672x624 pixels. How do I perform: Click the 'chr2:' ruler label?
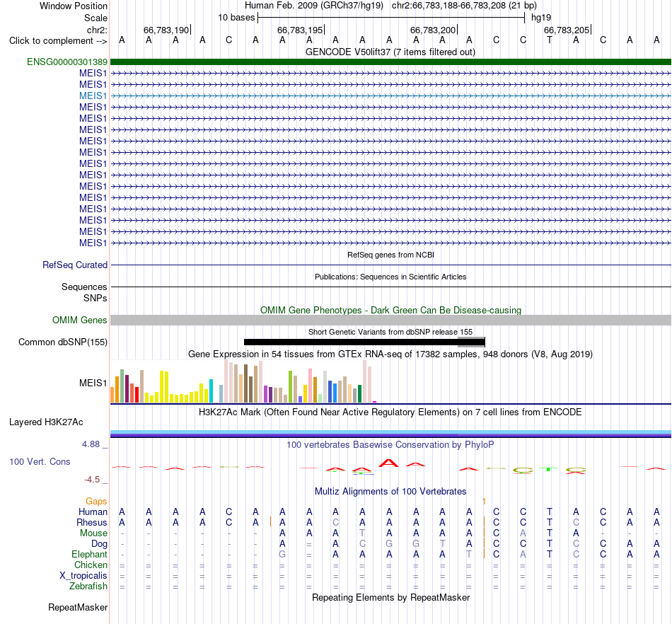pyautogui.click(x=97, y=30)
